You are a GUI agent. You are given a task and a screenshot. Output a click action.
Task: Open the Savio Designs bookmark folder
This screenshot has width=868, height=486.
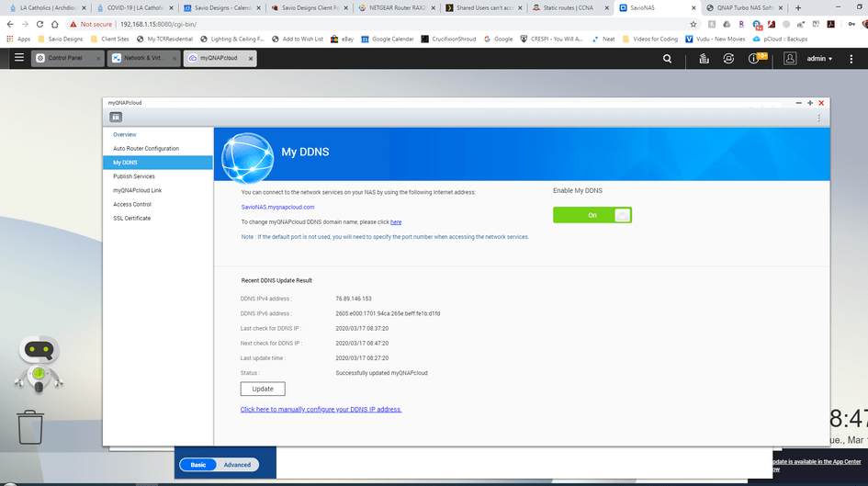(61, 39)
